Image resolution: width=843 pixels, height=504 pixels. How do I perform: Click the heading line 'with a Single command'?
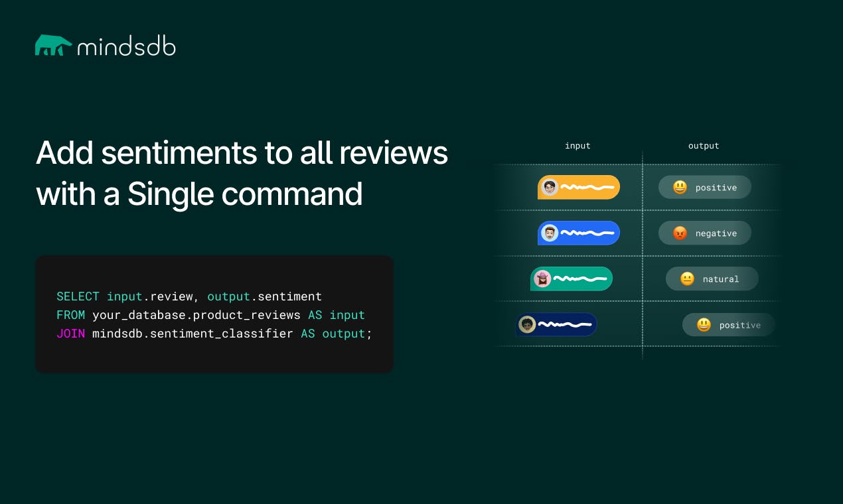tap(199, 194)
